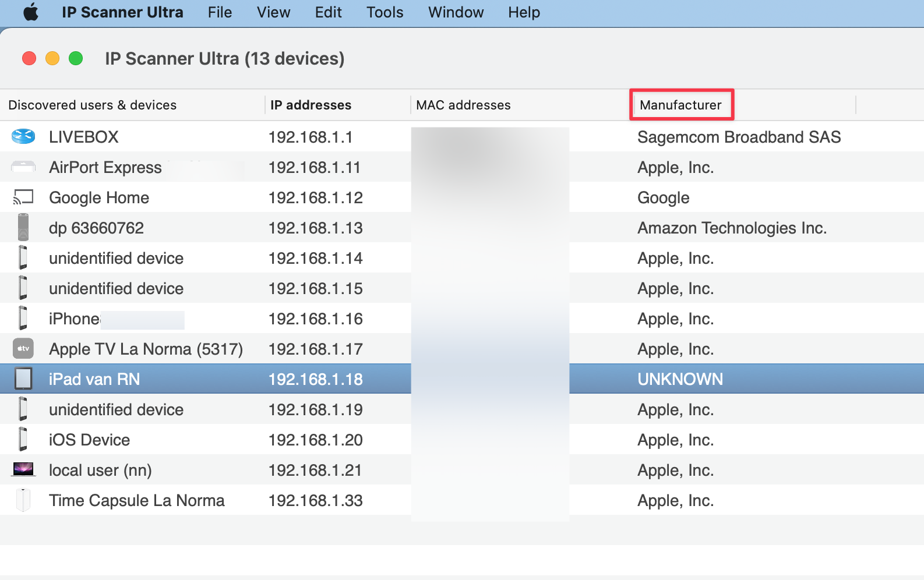Open the View menu

[273, 12]
